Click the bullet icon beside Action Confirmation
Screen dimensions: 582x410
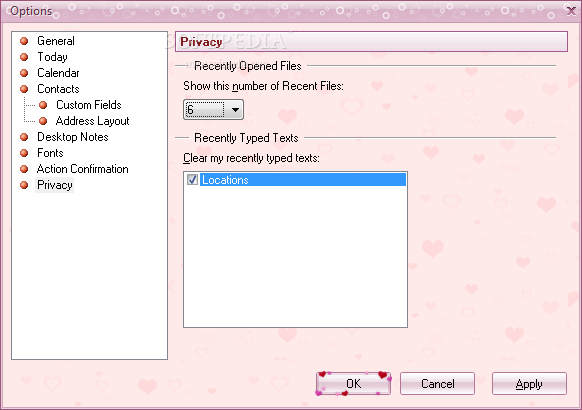pyautogui.click(x=24, y=169)
